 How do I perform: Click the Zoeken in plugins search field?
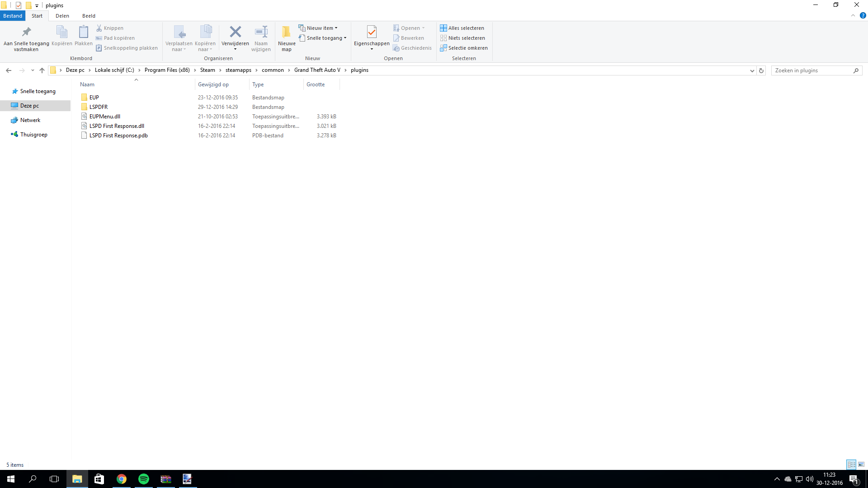[x=812, y=70]
